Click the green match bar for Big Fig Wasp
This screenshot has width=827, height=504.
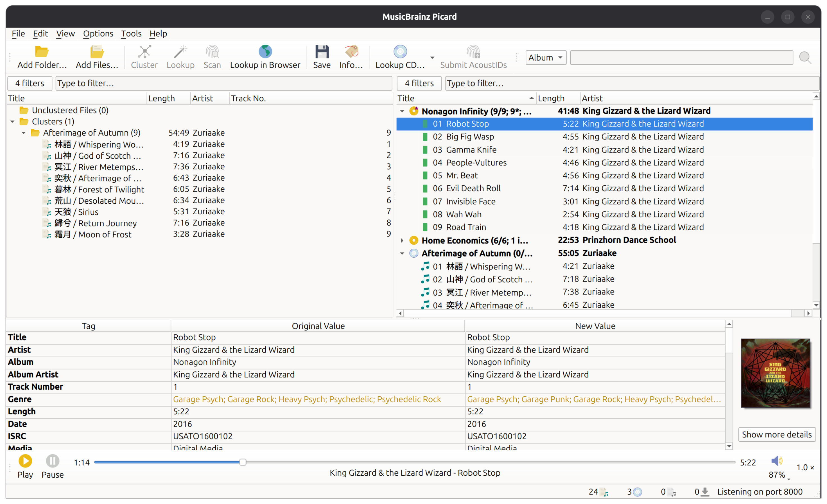point(425,137)
